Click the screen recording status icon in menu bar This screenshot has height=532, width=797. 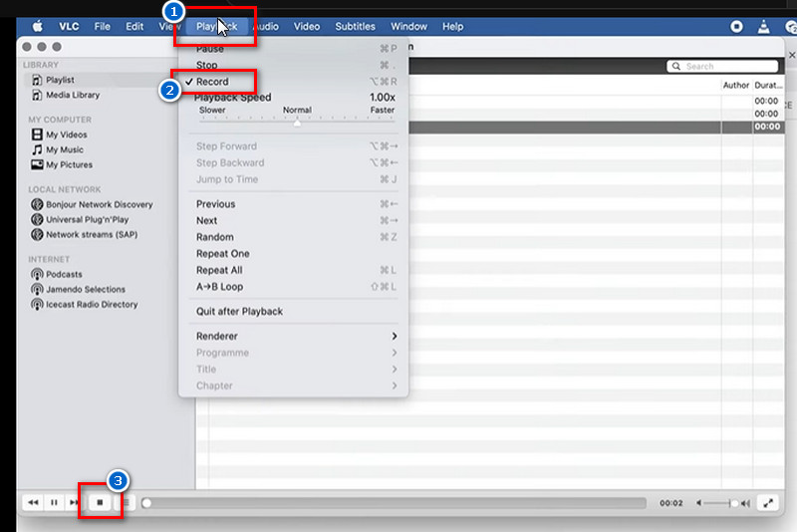click(x=736, y=27)
